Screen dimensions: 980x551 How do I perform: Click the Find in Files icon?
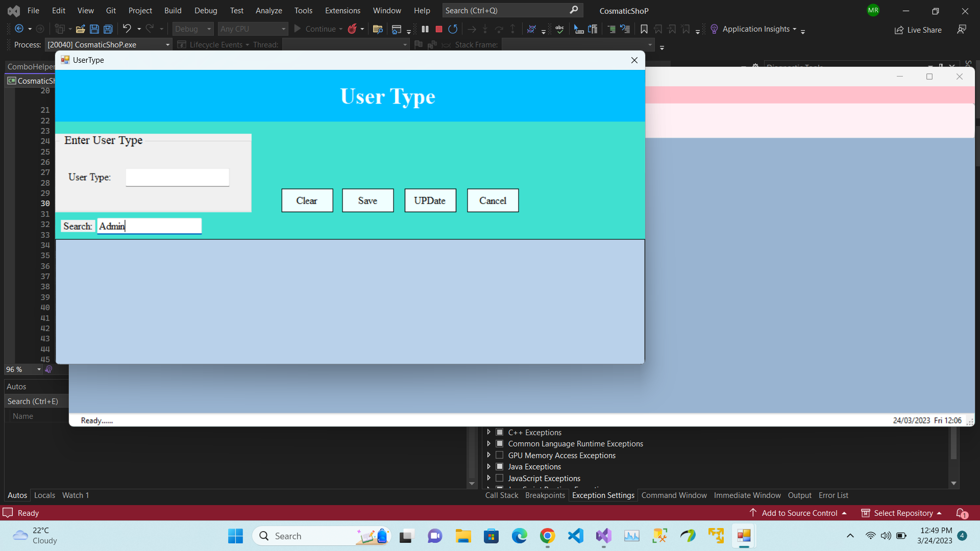click(x=378, y=29)
